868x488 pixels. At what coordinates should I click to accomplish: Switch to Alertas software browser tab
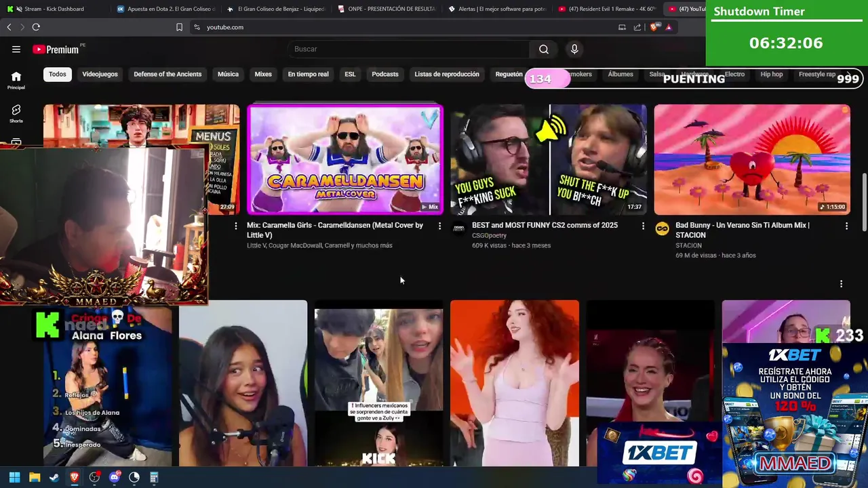click(497, 9)
